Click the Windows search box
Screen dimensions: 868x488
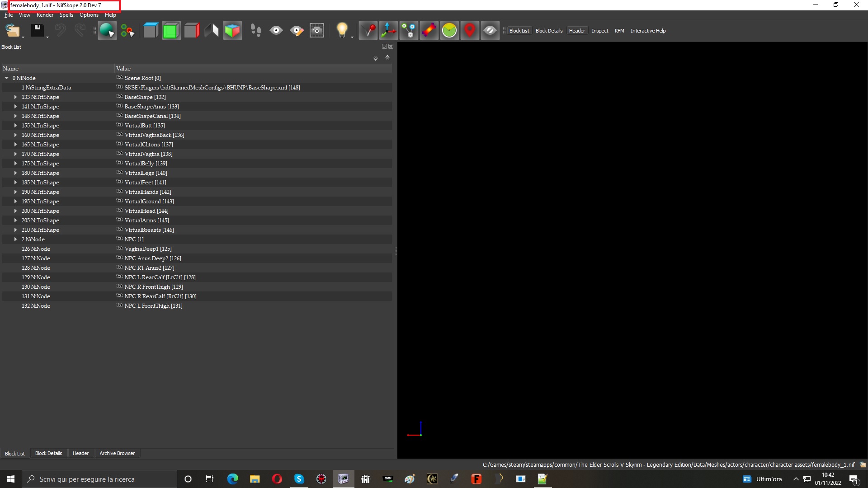coord(99,479)
